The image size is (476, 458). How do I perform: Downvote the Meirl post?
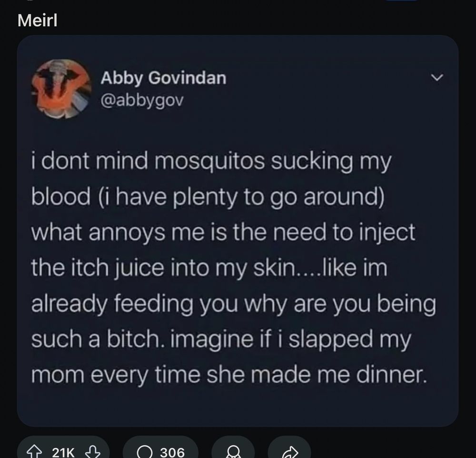pyautogui.click(x=93, y=452)
